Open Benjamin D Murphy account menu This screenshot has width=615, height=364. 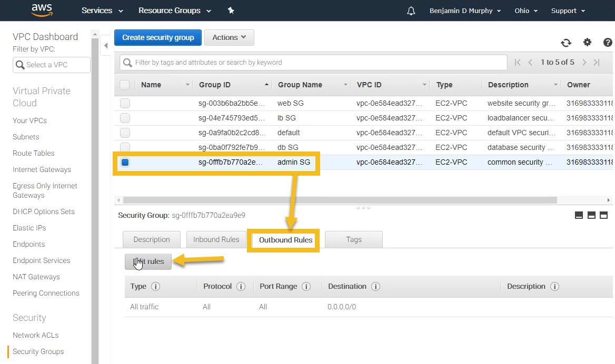click(x=465, y=11)
